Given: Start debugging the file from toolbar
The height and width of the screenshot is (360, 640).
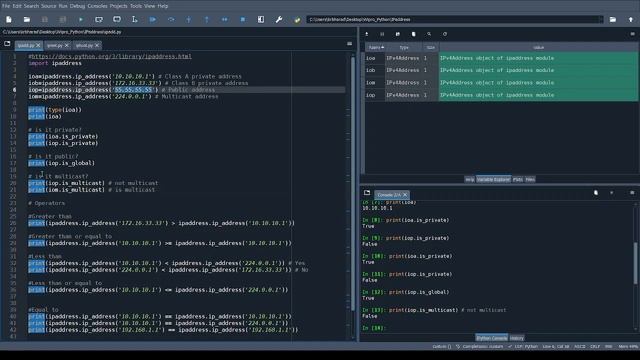Looking at the screenshot, I should (153, 20).
